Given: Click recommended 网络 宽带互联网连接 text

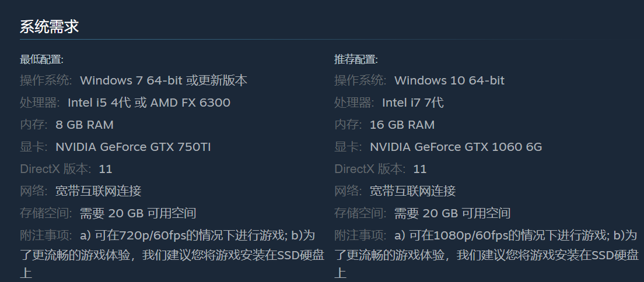Looking at the screenshot, I should pyautogui.click(x=413, y=191).
